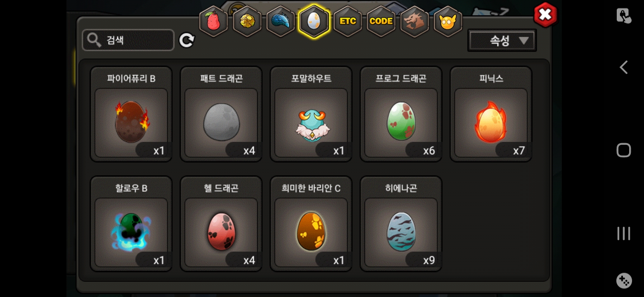The width and height of the screenshot is (644, 297).
Task: Select the egg inventory tab
Action: click(314, 22)
